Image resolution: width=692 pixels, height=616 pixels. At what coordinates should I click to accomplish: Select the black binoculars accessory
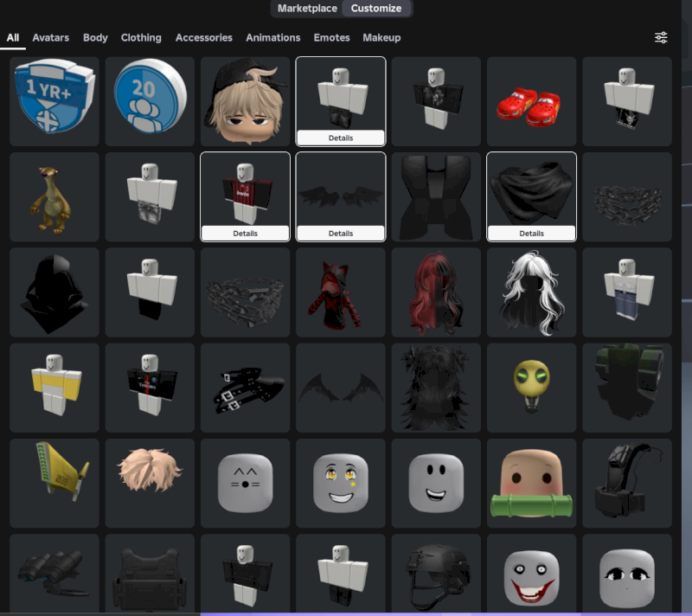click(54, 574)
